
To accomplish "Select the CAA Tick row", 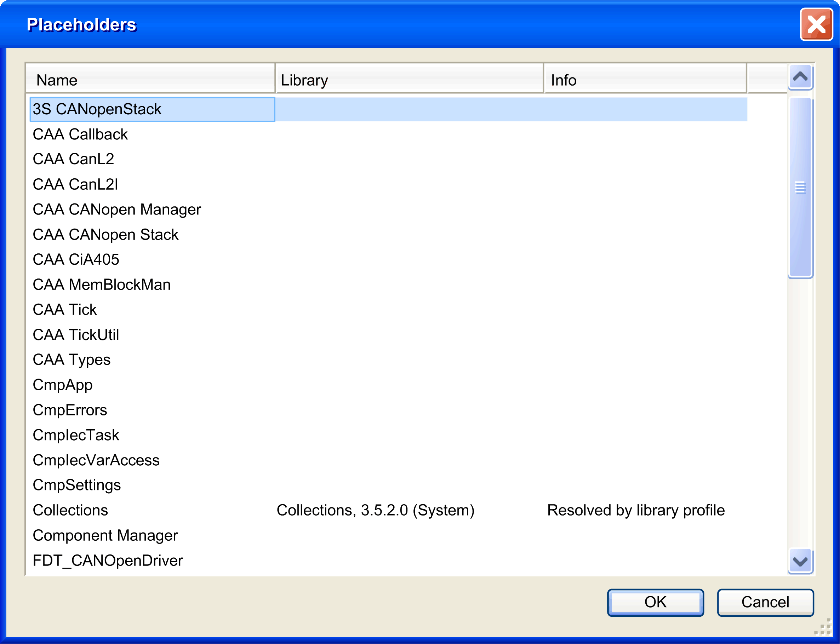I will [388, 310].
